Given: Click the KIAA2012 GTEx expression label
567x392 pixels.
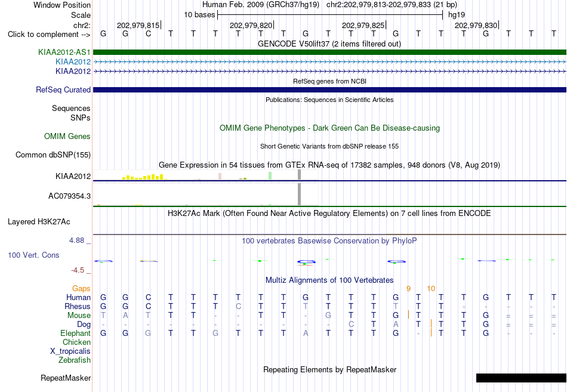Looking at the screenshot, I should (73, 176).
